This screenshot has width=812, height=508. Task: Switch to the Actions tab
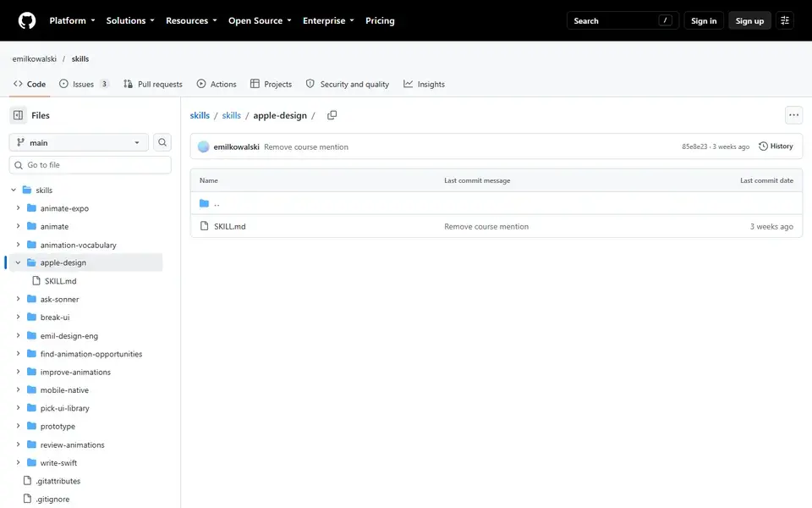tap(217, 84)
